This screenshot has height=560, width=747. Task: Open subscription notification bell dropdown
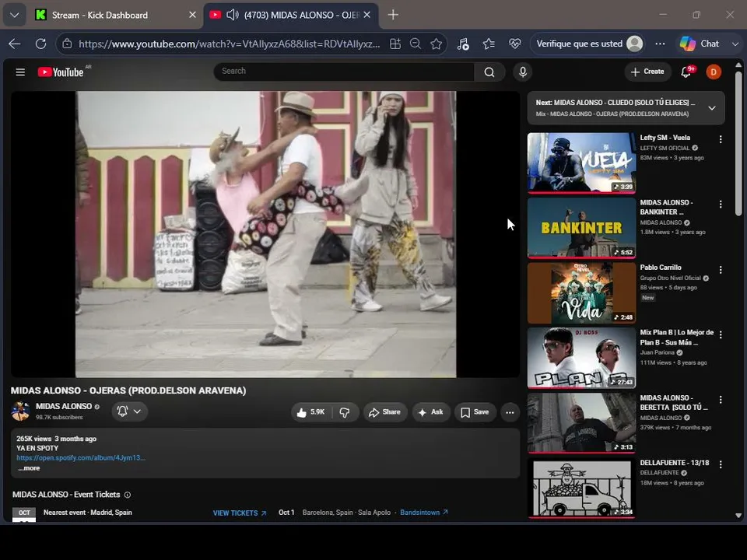pyautogui.click(x=130, y=411)
